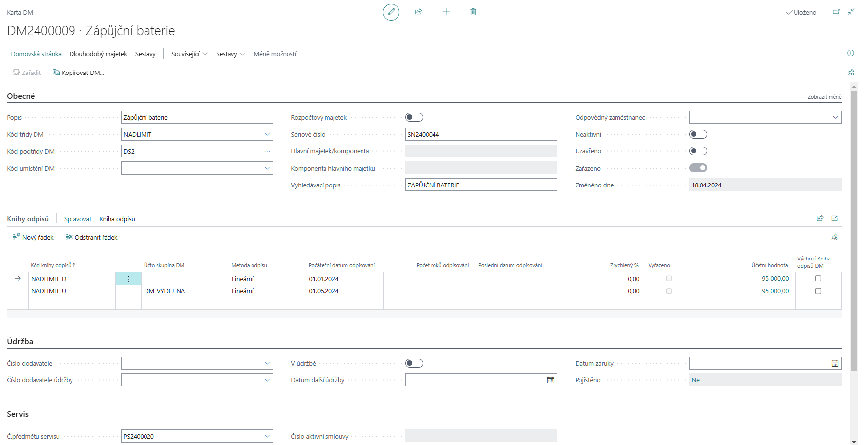Open calendar for Datum další údržby

pos(550,380)
